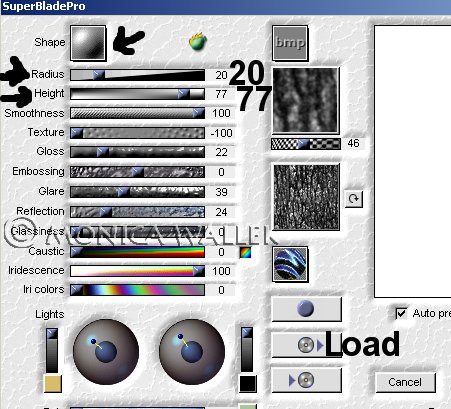Click the Reflection value field showing 24

click(221, 212)
